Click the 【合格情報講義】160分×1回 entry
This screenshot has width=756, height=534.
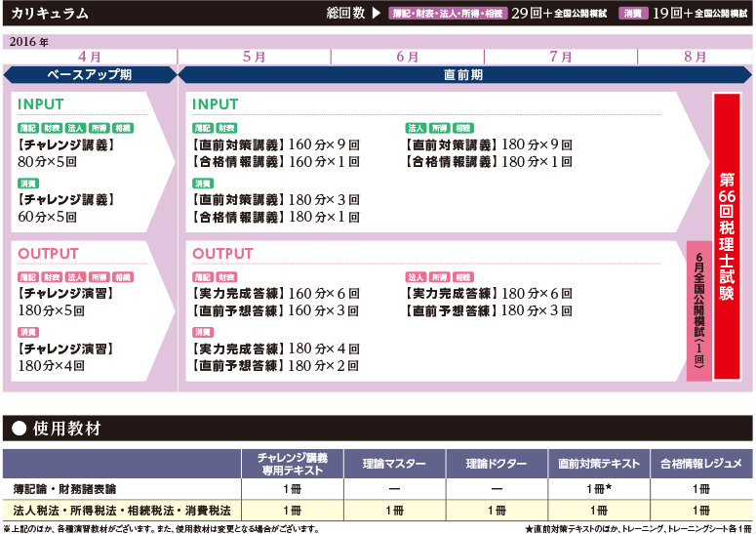(x=276, y=162)
